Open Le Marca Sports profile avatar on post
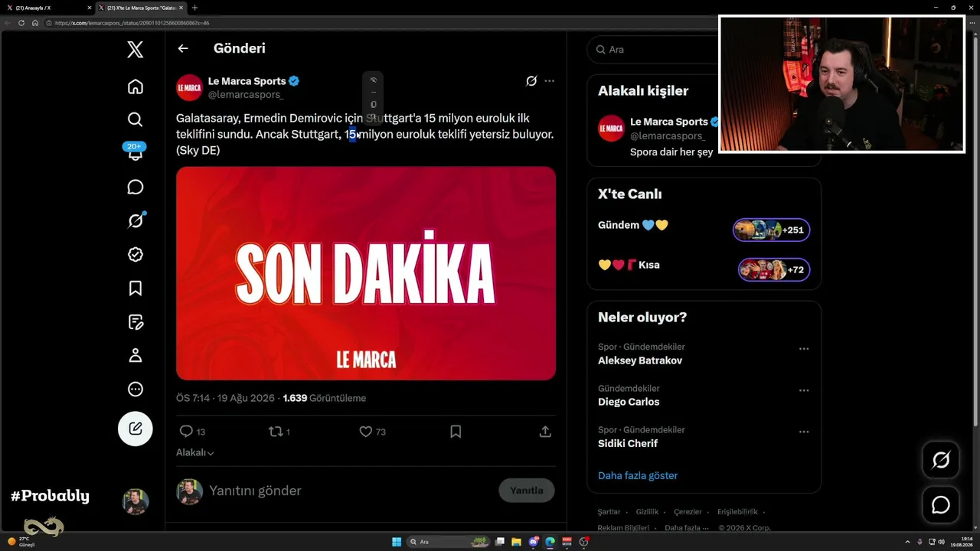Screen dimensions: 980x551 189,87
